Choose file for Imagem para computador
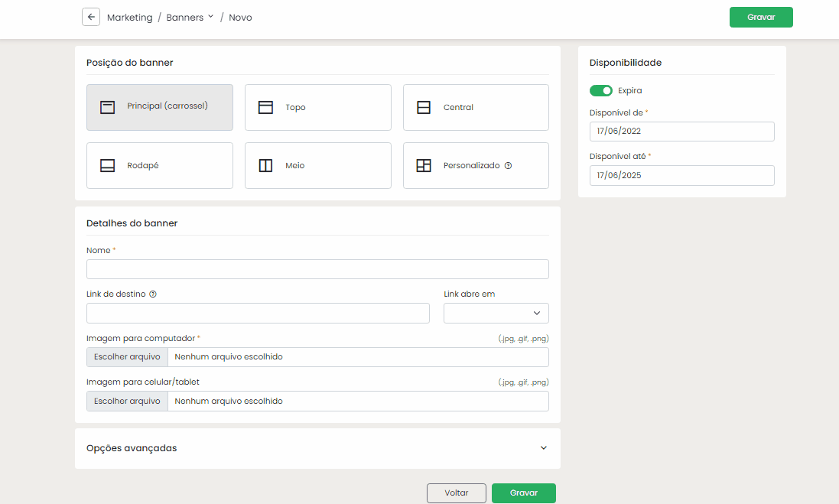Image resolution: width=839 pixels, height=504 pixels. coord(127,357)
